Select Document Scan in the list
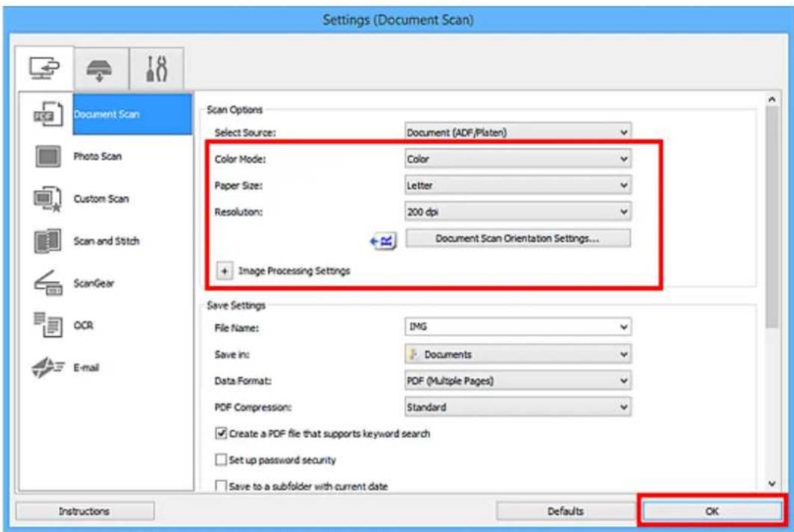 tap(132, 114)
